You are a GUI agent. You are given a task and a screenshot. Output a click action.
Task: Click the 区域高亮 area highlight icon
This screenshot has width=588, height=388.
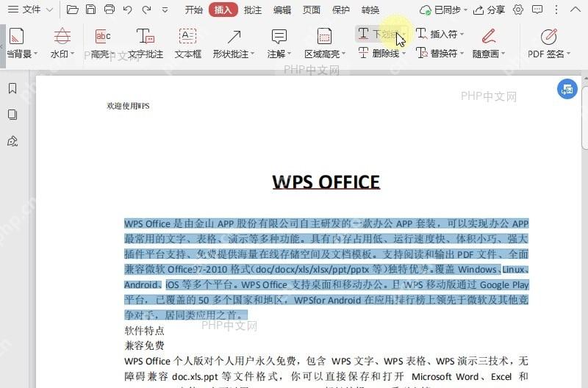tap(324, 37)
